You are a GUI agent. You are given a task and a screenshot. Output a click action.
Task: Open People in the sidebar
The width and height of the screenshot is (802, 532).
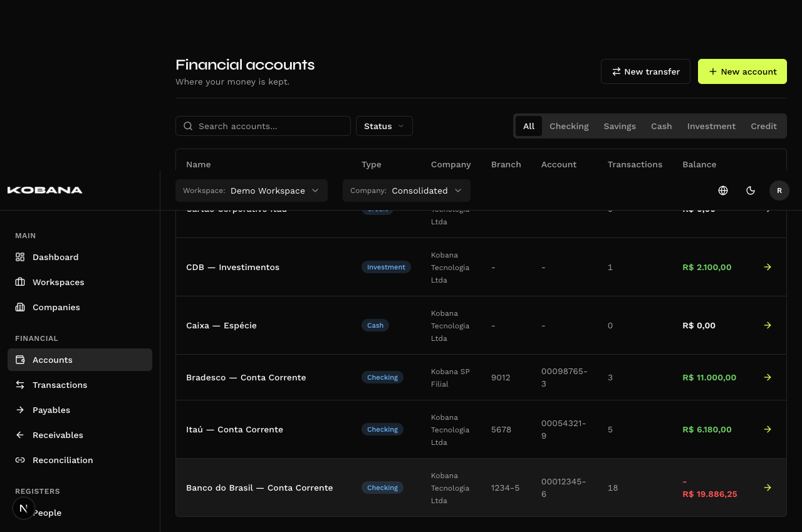pos(80,513)
